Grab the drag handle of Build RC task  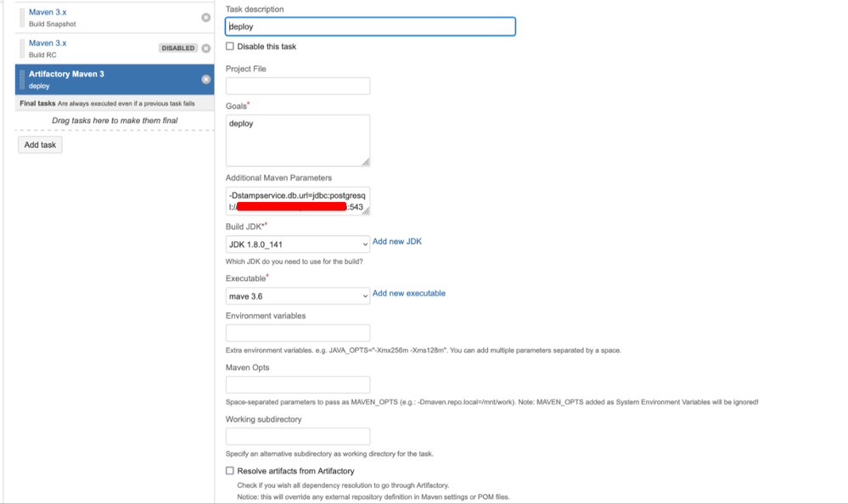click(x=22, y=48)
